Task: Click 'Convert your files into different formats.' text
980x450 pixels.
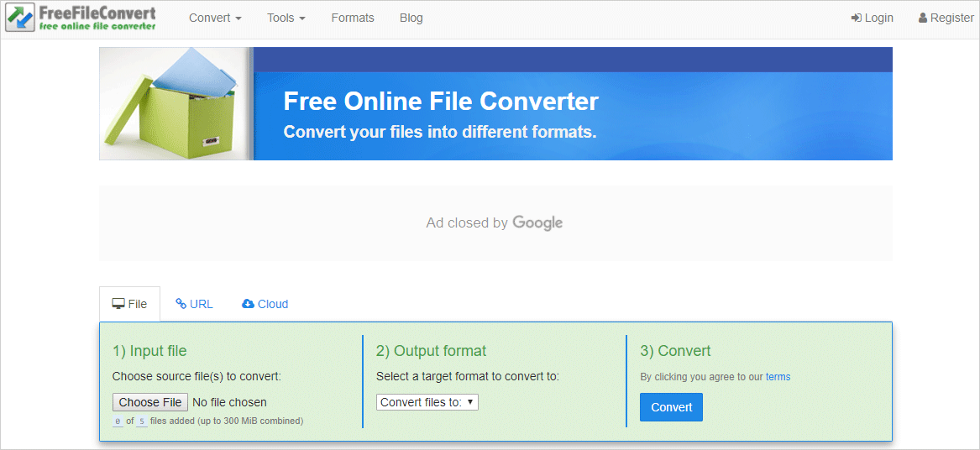Action: point(440,132)
